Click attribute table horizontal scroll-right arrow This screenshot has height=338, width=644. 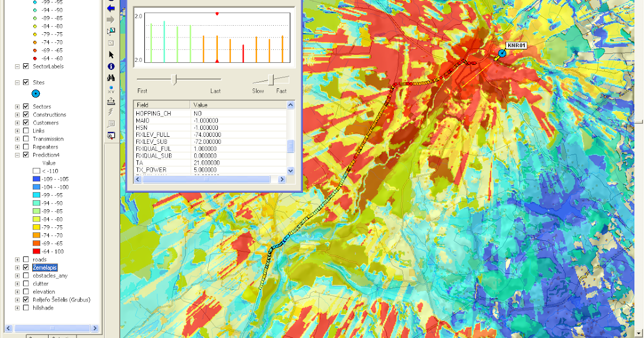tap(283, 180)
